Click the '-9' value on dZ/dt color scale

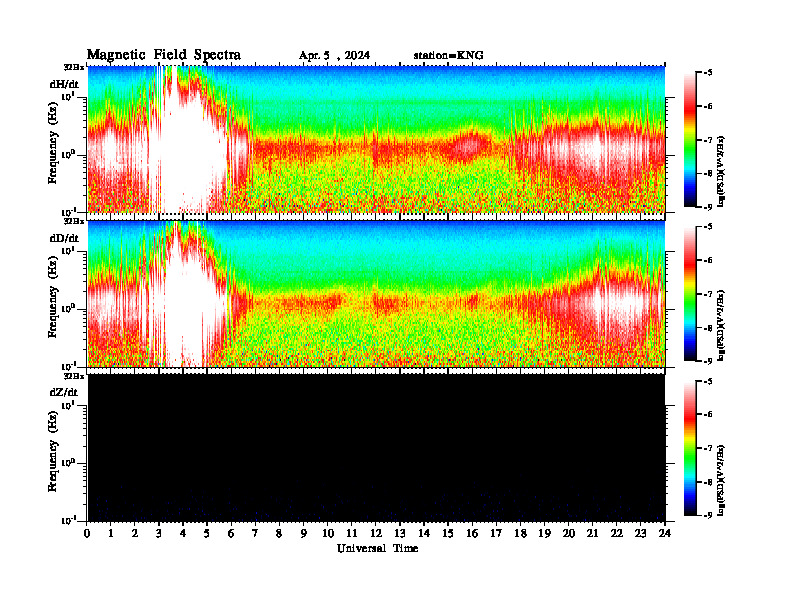(708, 515)
